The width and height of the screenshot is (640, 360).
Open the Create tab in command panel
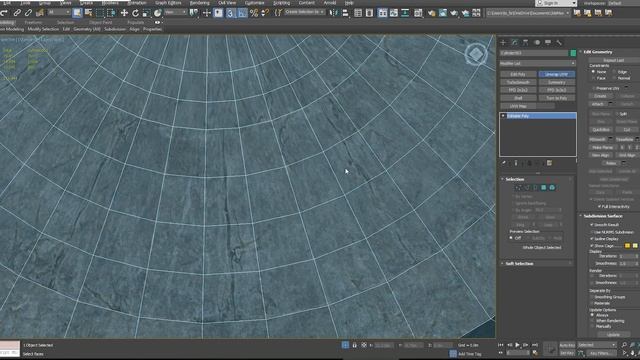pos(503,42)
